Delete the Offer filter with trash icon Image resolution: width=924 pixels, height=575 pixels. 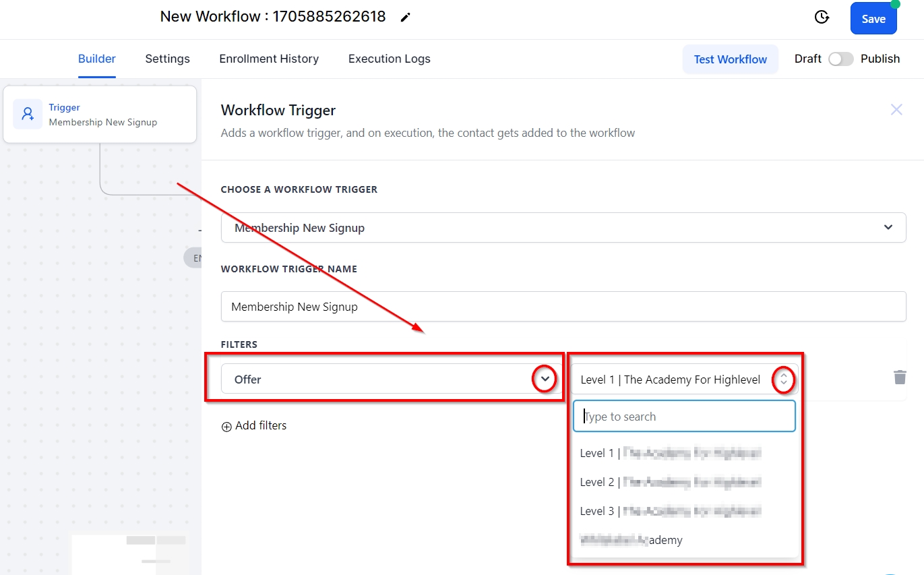[x=900, y=377]
